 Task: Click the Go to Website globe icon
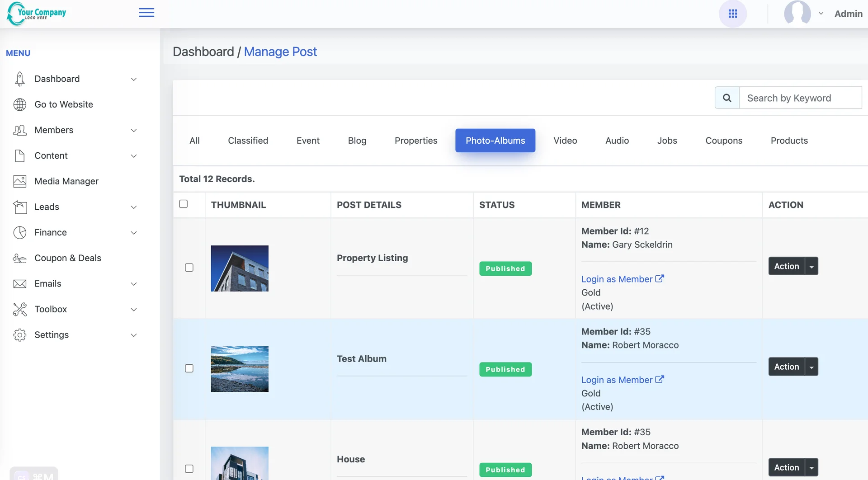tap(19, 104)
